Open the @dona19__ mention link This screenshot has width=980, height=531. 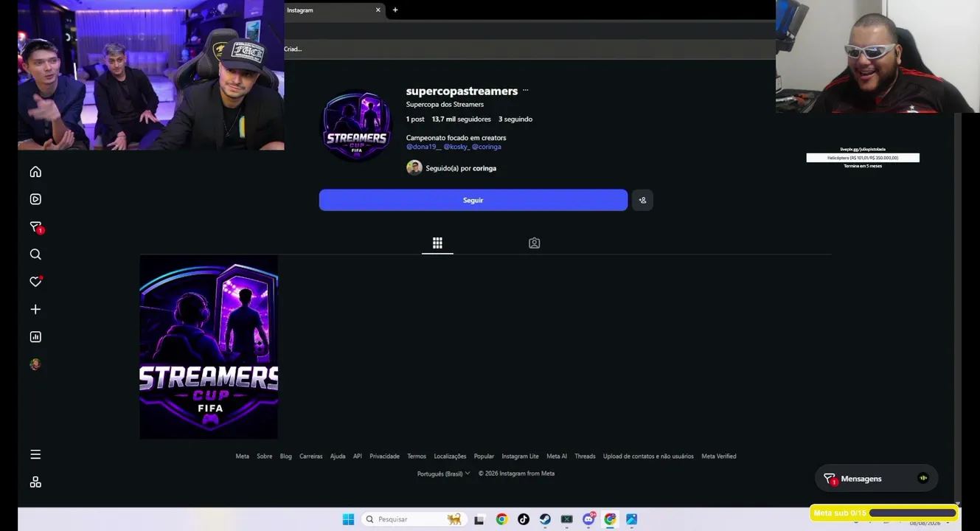(423, 147)
